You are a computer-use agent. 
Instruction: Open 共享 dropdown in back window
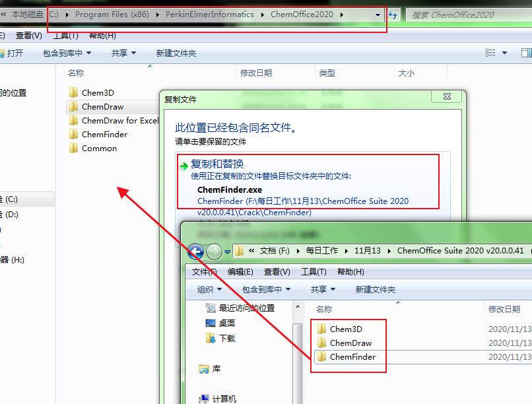pyautogui.click(x=123, y=53)
